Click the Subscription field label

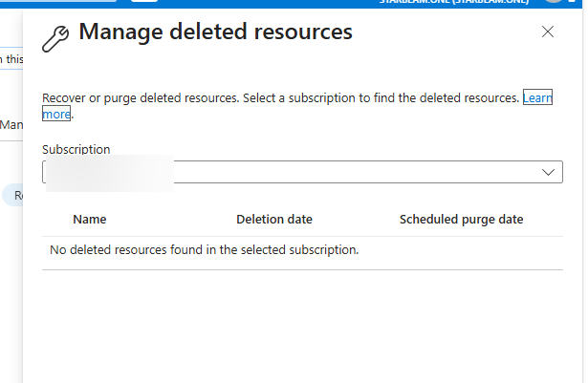click(76, 149)
